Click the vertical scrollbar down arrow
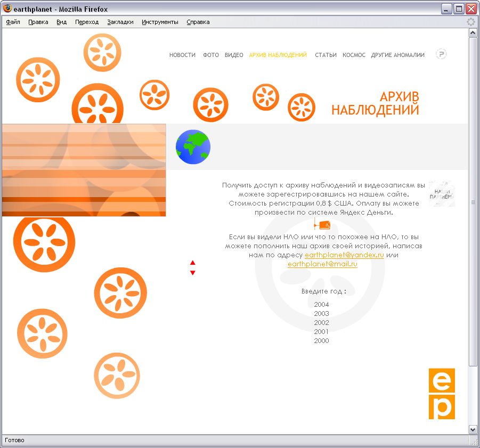The width and height of the screenshot is (480, 448). pyautogui.click(x=473, y=430)
